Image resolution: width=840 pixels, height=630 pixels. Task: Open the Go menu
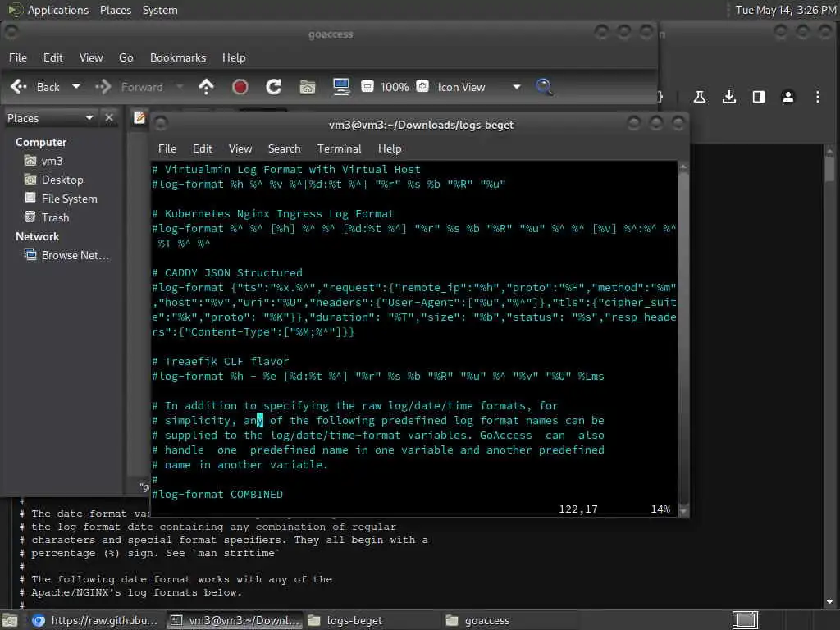[126, 57]
